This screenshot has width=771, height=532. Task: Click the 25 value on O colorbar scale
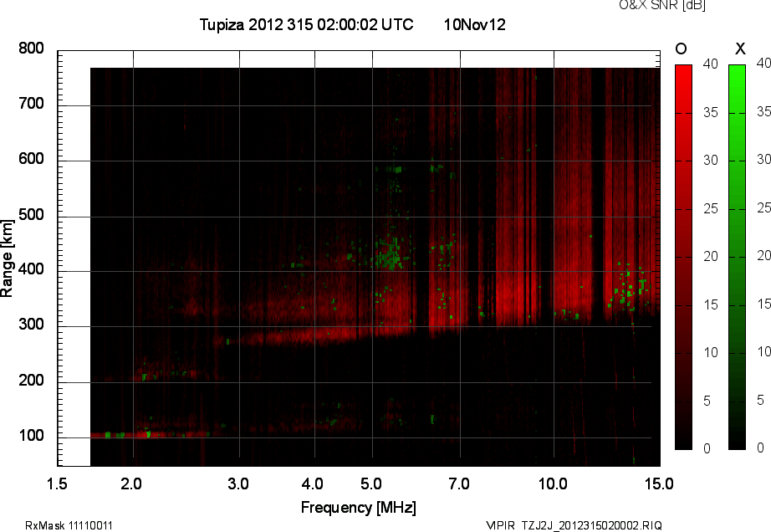click(711, 209)
